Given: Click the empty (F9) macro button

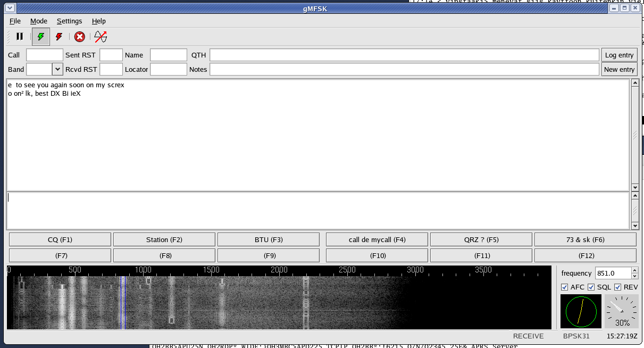Looking at the screenshot, I should click(x=269, y=255).
